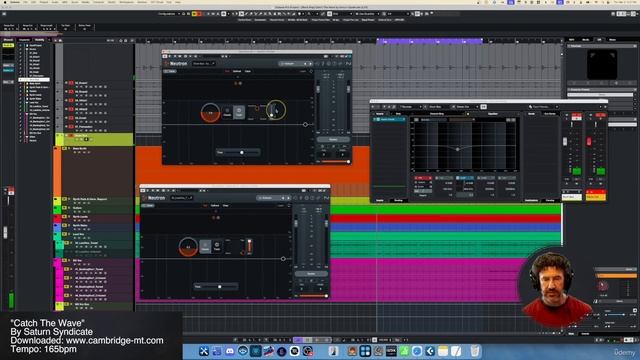Click the Bypass button in lower Neutron window
Viewport: 640px width, 360px height.
point(311,273)
